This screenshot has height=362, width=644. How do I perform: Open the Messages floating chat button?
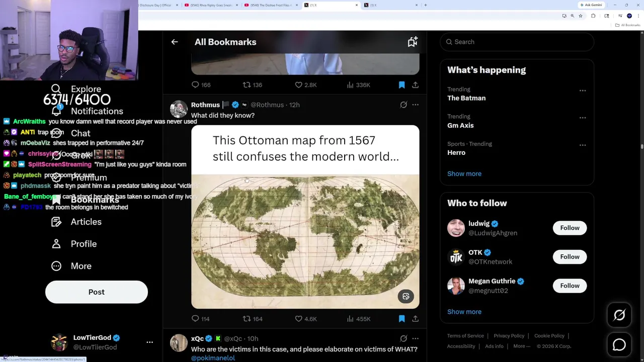[x=619, y=345]
